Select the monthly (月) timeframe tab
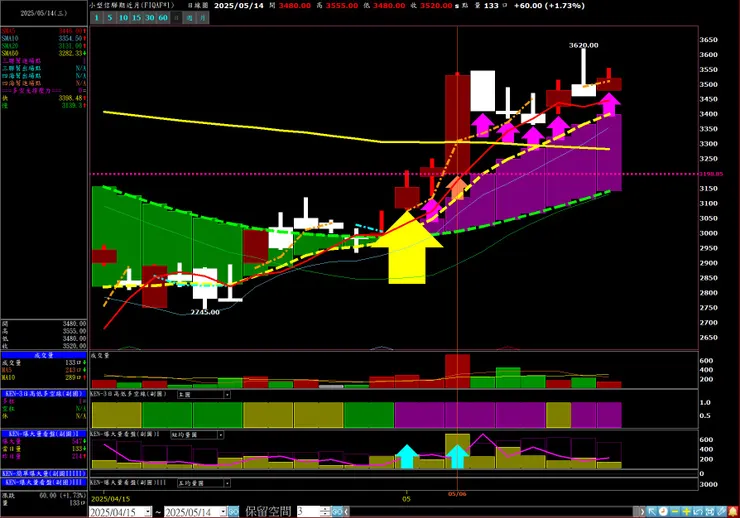The width and height of the screenshot is (740, 518). pyautogui.click(x=202, y=18)
